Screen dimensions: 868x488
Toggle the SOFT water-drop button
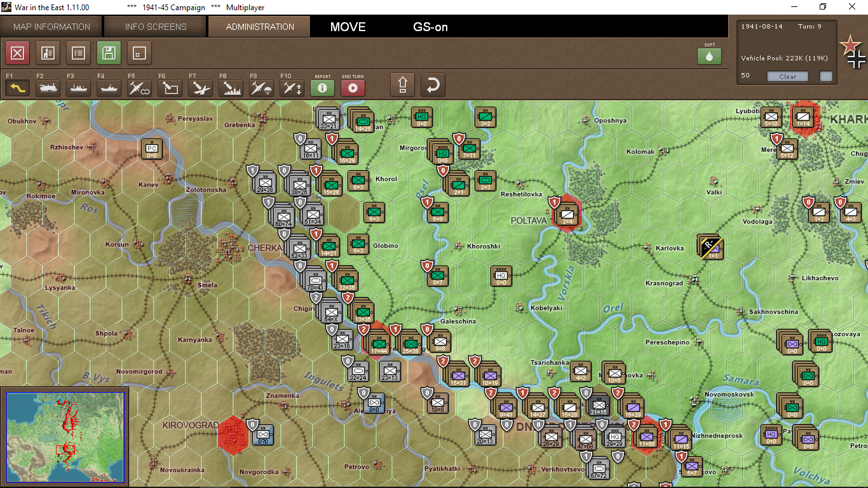(x=709, y=56)
